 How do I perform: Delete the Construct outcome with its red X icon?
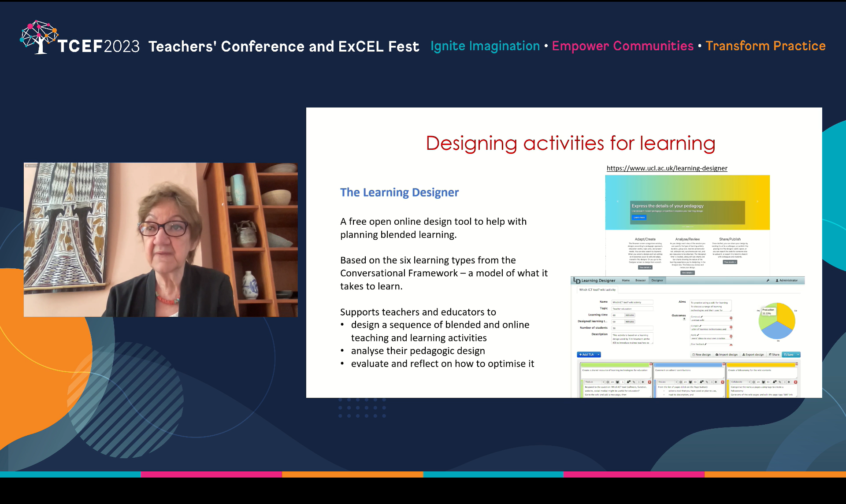point(731,318)
